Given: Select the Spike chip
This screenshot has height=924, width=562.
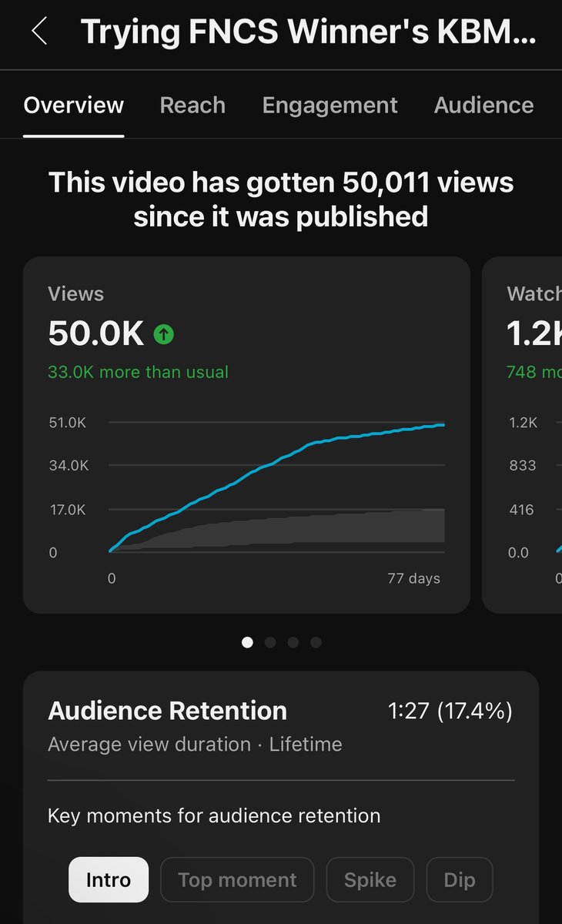Looking at the screenshot, I should click(370, 879).
